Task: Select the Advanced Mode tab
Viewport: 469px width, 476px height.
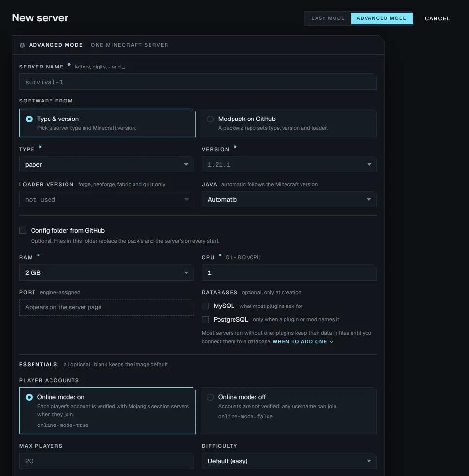Action: [x=382, y=18]
